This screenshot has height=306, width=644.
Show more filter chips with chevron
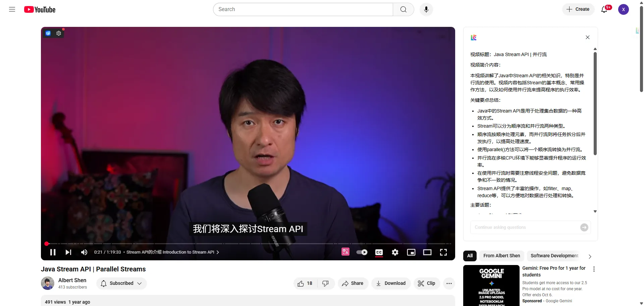(x=590, y=256)
